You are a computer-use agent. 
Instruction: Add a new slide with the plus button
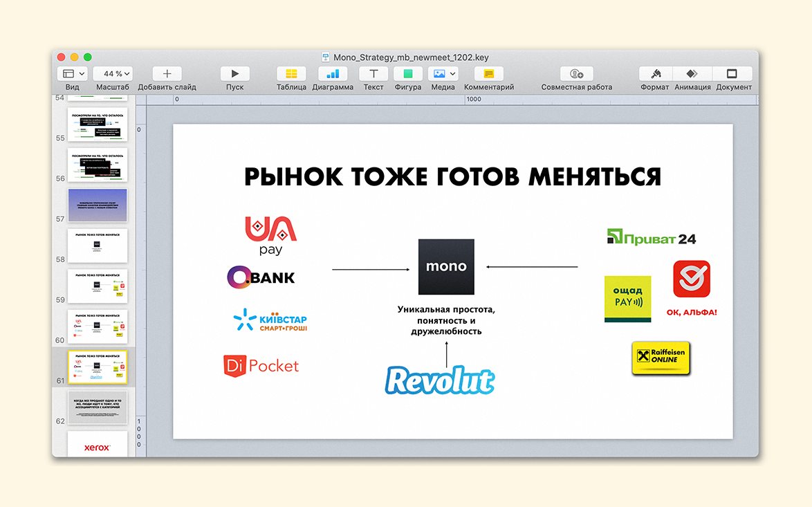[167, 73]
